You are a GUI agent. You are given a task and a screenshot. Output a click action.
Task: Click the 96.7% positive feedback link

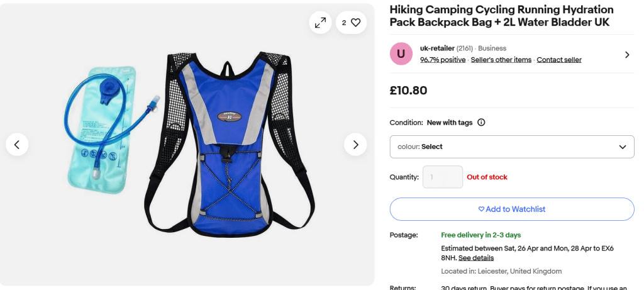point(443,60)
